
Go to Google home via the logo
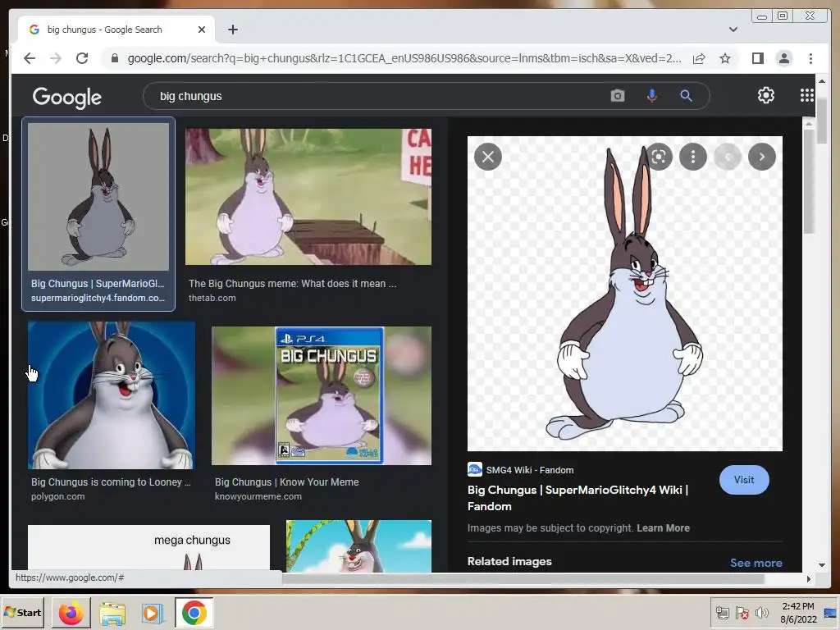[67, 98]
